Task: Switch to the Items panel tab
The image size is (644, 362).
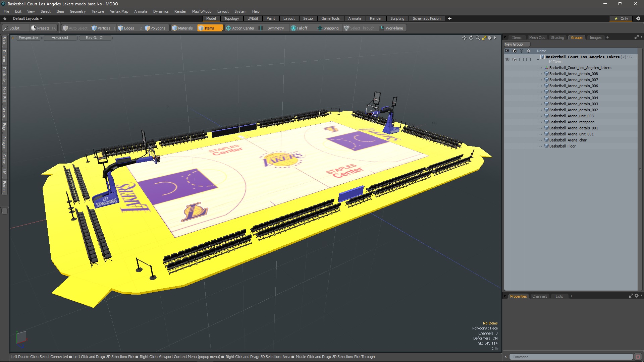Action: (x=517, y=38)
